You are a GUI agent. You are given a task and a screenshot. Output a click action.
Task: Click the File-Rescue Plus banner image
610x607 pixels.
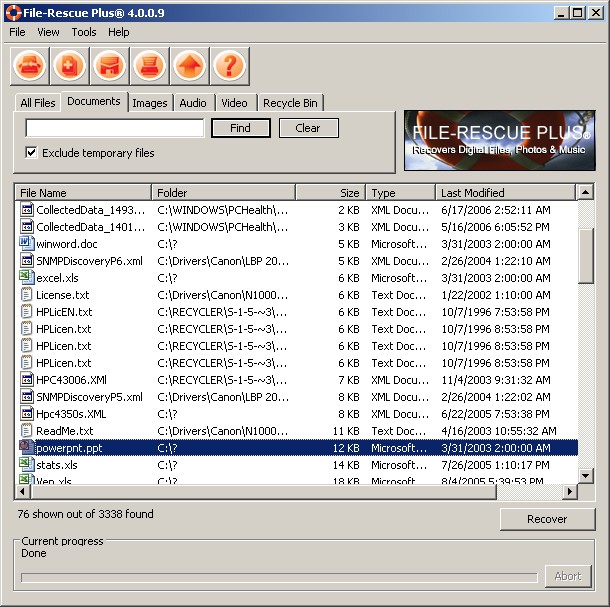coord(500,140)
